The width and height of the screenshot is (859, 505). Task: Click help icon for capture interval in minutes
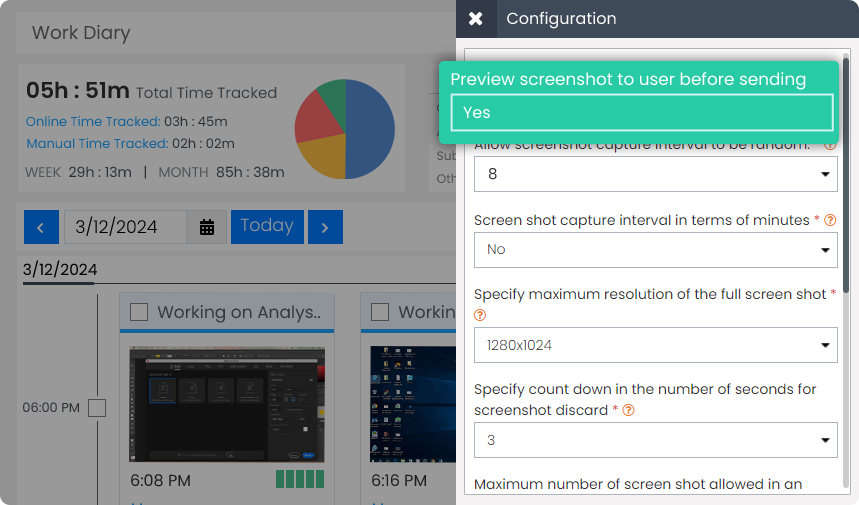click(829, 220)
